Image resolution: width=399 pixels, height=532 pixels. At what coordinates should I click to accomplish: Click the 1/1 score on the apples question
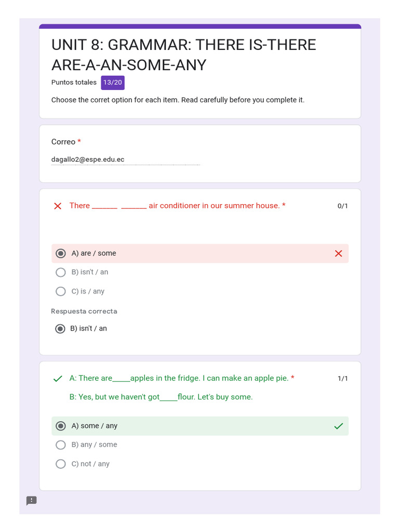click(x=342, y=378)
